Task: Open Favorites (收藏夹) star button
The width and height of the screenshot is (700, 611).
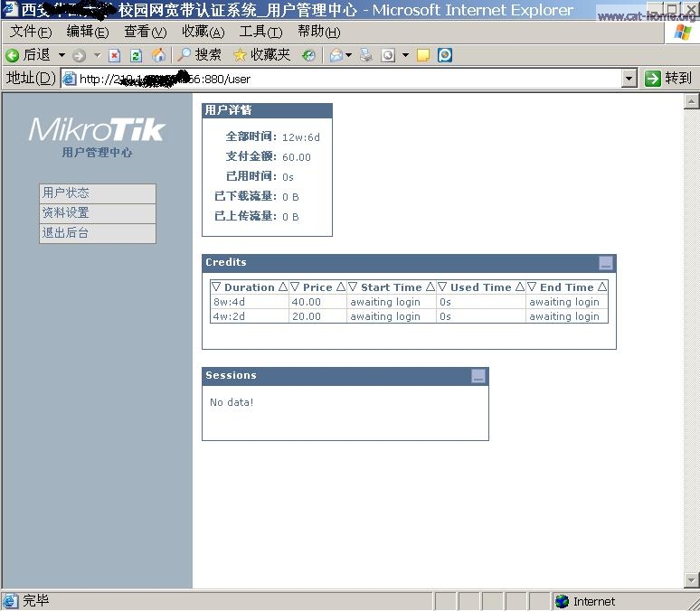Action: point(262,55)
